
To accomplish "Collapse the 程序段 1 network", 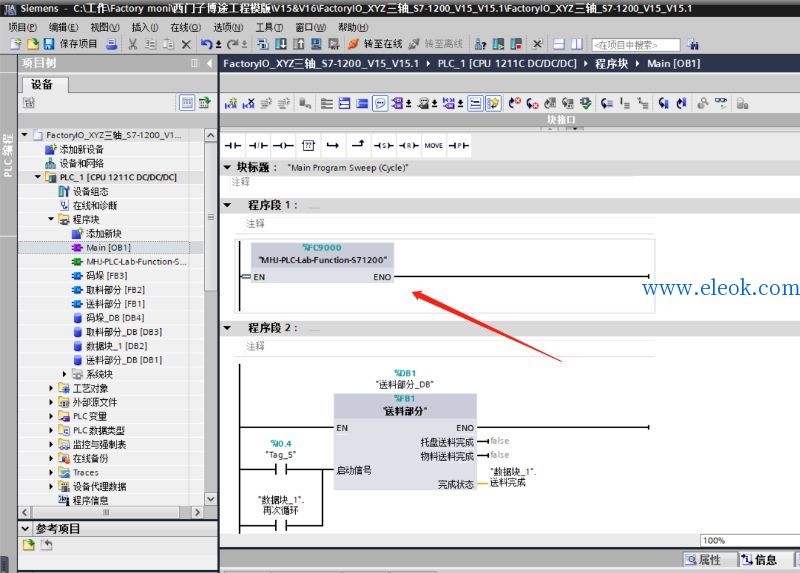I will click(228, 205).
